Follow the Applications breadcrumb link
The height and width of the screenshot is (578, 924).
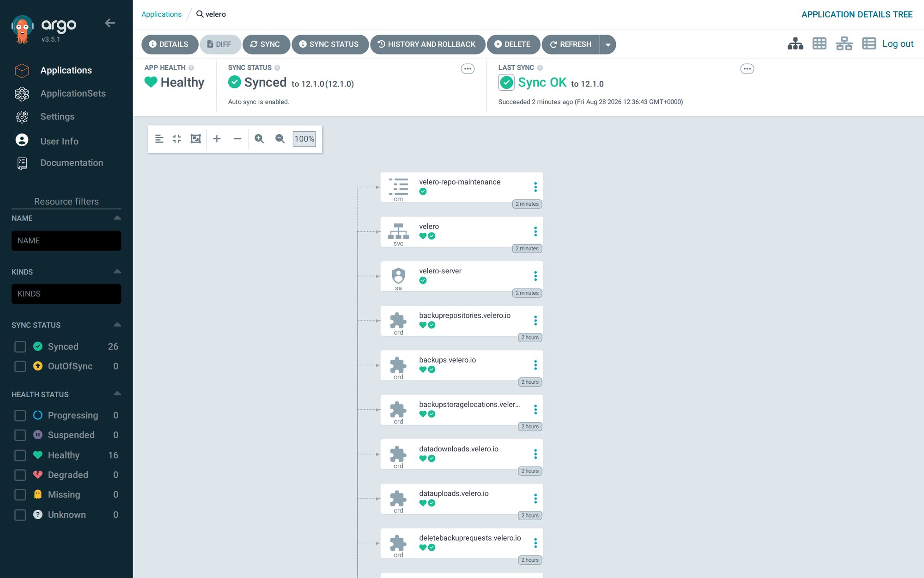pos(161,14)
